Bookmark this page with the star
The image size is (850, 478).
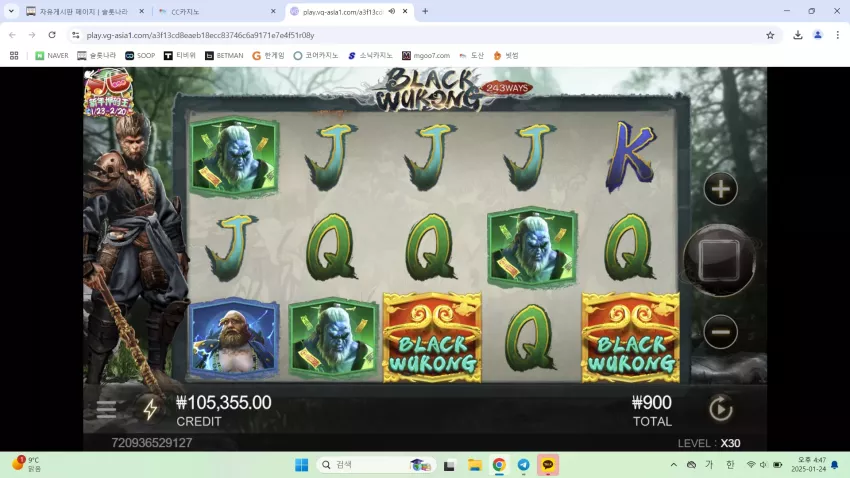click(770, 35)
